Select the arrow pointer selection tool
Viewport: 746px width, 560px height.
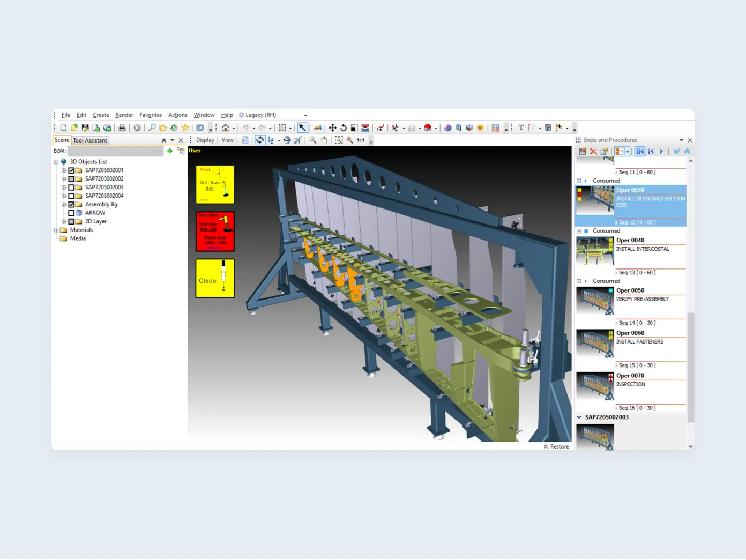click(302, 128)
